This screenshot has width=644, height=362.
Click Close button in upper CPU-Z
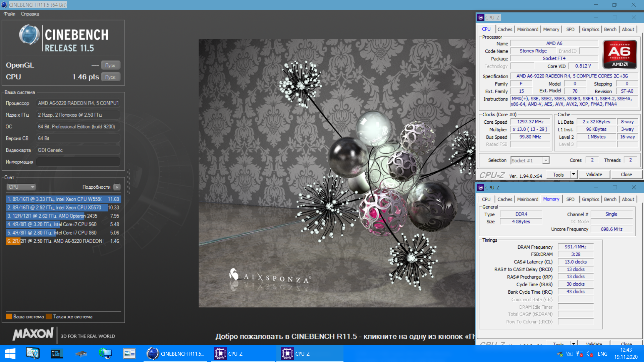pos(626,175)
